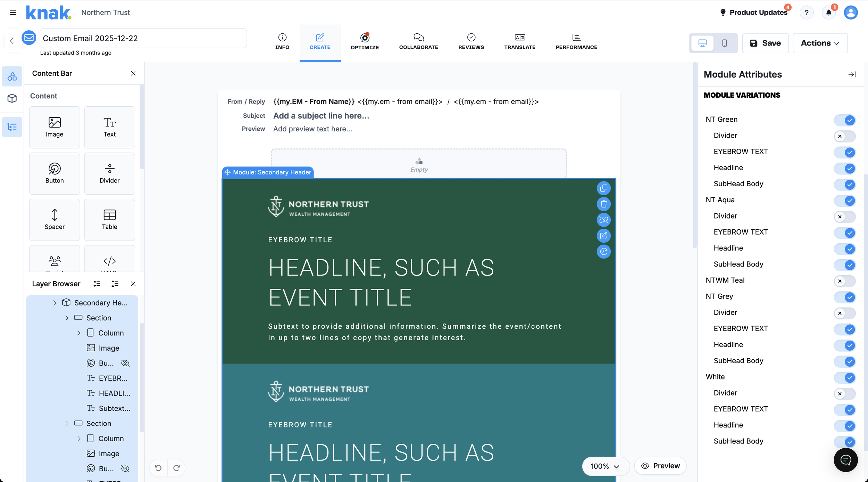The height and width of the screenshot is (482, 868).
Task: Duplicate the Secondary Header module
Action: click(x=604, y=188)
